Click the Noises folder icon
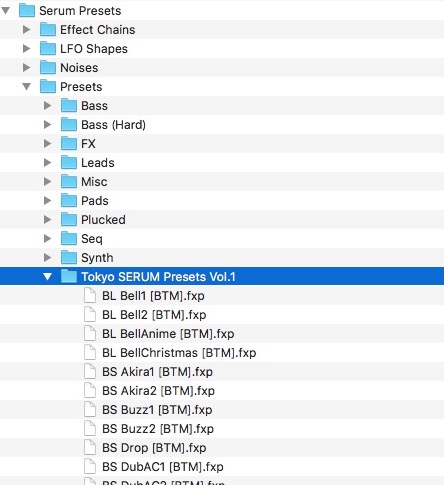The height and width of the screenshot is (485, 444). [48, 67]
